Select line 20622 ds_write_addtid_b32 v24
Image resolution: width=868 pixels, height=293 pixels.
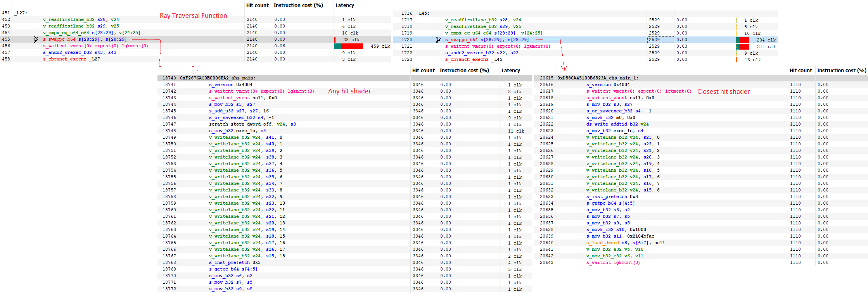click(617, 124)
